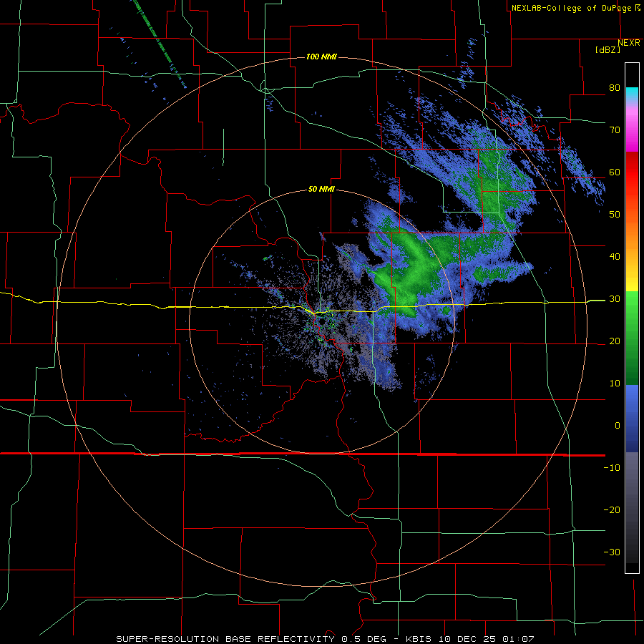
Task: Click the 40 dBZ scale value
Action: tap(615, 257)
